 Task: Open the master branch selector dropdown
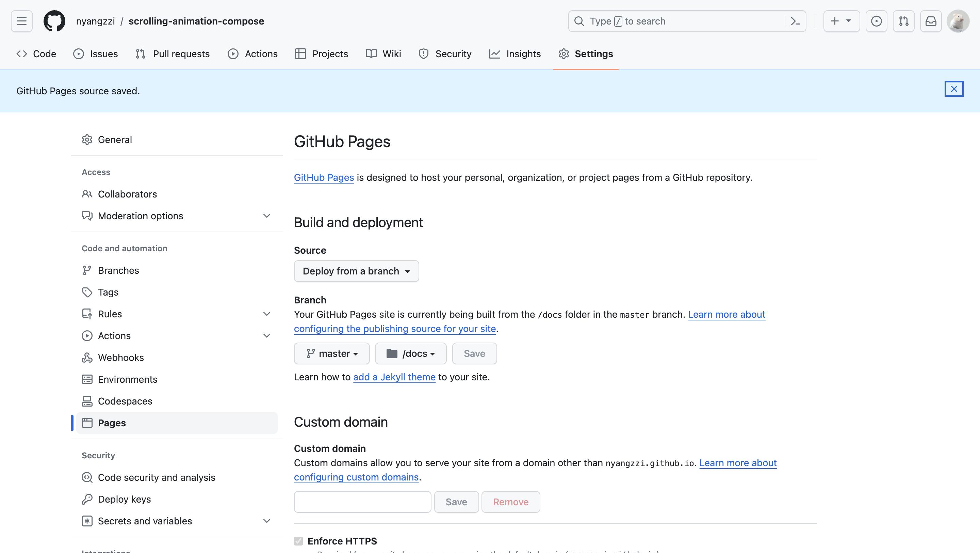(x=332, y=353)
